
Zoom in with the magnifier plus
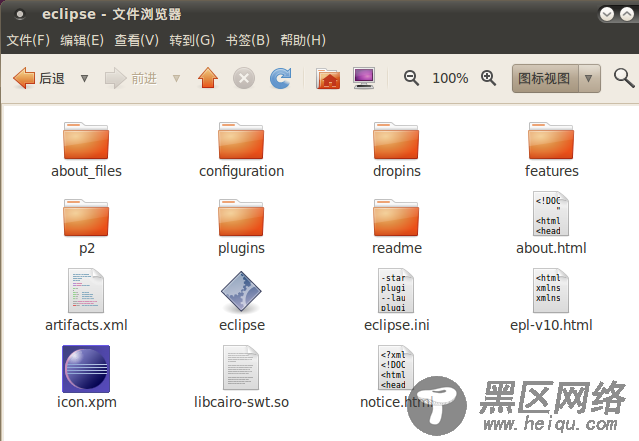488,78
